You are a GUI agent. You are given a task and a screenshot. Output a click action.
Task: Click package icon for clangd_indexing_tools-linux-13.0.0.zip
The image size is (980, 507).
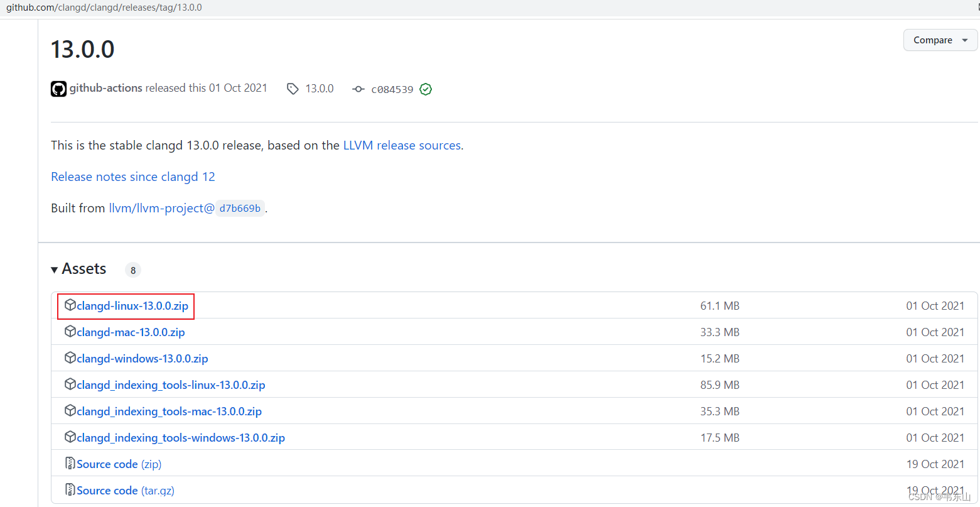tap(70, 384)
